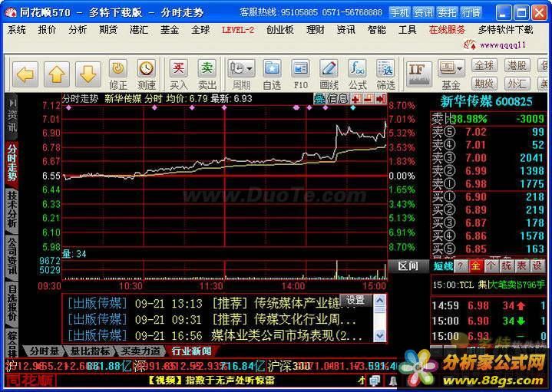This screenshot has height=392, width=552.
Task: Open news item 媒体业类公司市场表现
Action: (215, 335)
